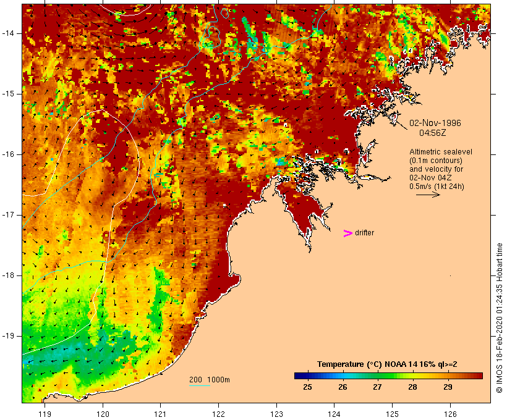Click the colorbar label '26'
Screen dimensions: 507x420
click(x=343, y=387)
